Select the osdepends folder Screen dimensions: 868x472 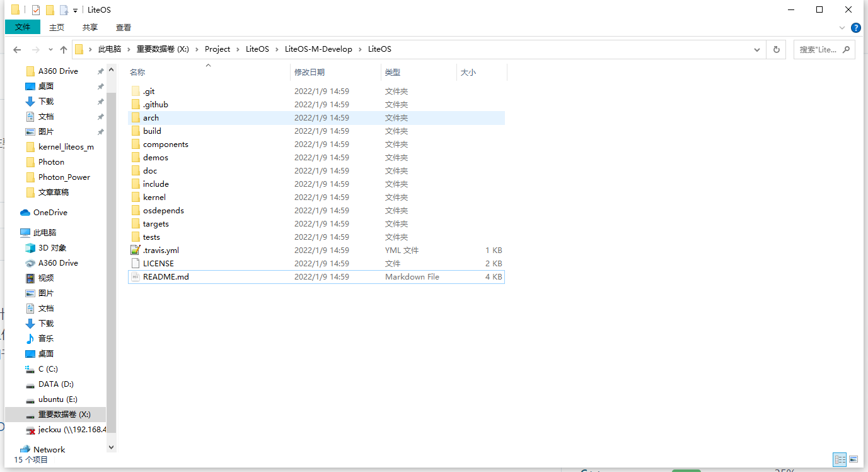pyautogui.click(x=316, y=211)
